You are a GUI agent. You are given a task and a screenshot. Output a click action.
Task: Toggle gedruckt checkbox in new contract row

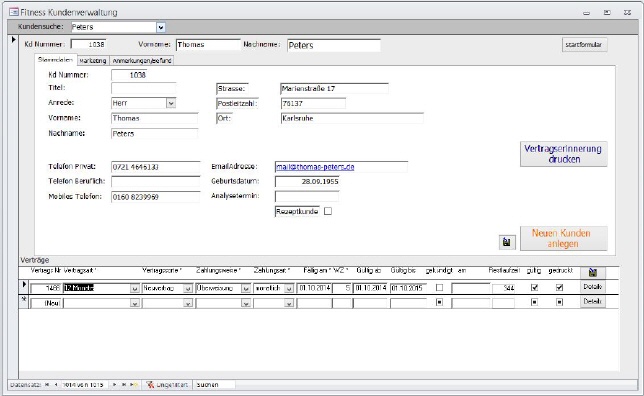(x=559, y=302)
